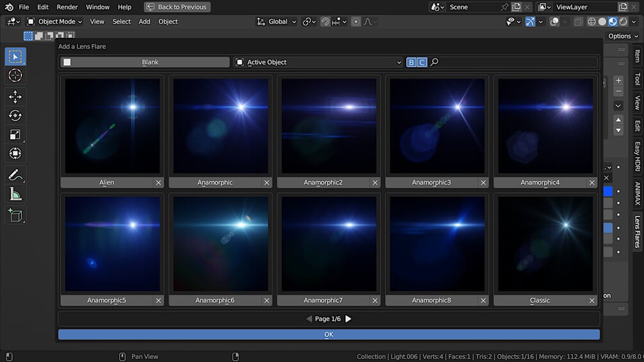Open the Add menu in viewport header
644x362 pixels.
144,21
